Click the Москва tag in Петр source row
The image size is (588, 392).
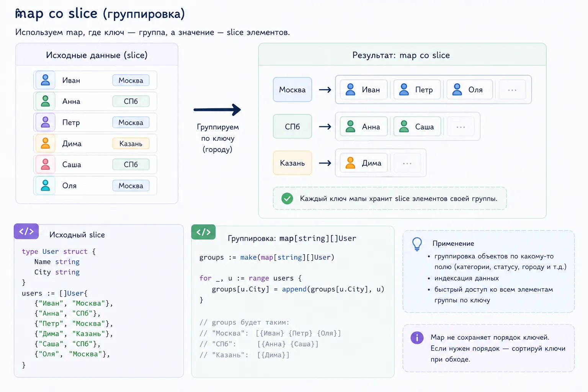(131, 122)
